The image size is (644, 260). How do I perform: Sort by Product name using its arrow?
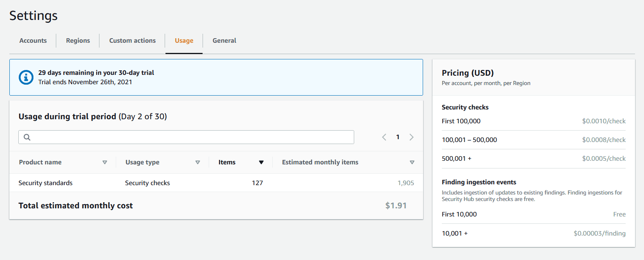click(x=105, y=162)
